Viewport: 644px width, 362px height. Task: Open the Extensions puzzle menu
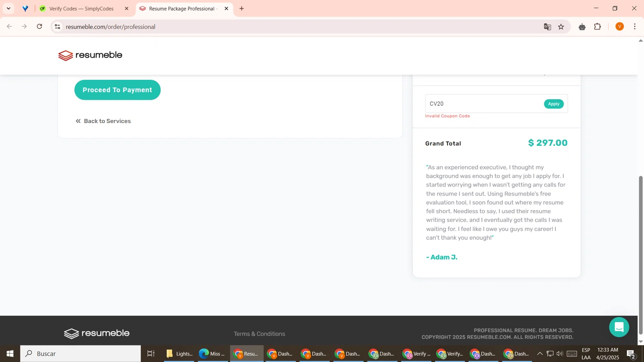[598, 27]
